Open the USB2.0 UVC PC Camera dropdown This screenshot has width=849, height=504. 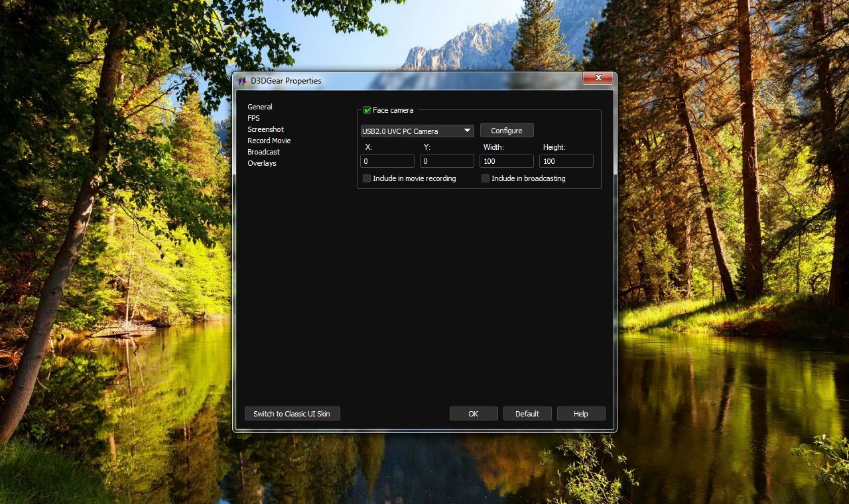[417, 131]
